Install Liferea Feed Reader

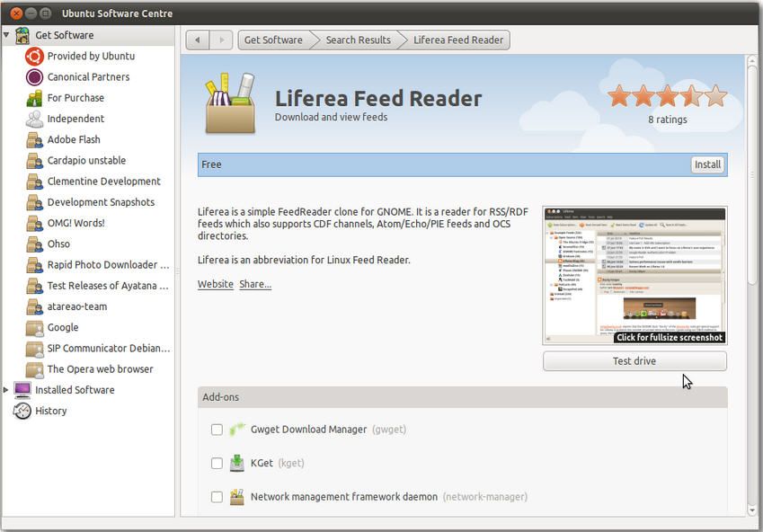coord(707,164)
